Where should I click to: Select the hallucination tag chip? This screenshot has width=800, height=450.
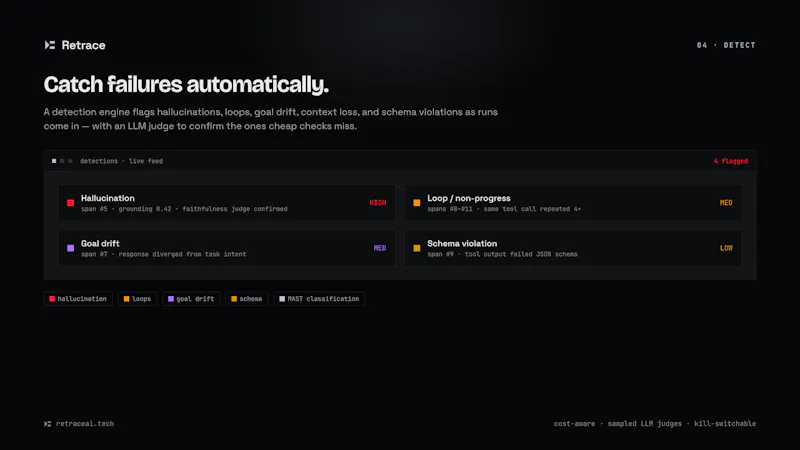pyautogui.click(x=78, y=299)
